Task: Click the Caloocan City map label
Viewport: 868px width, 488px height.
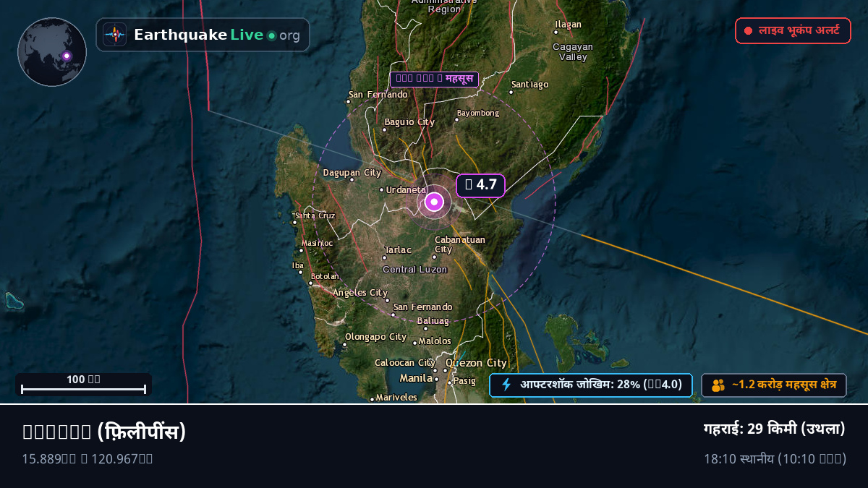Action: (405, 363)
